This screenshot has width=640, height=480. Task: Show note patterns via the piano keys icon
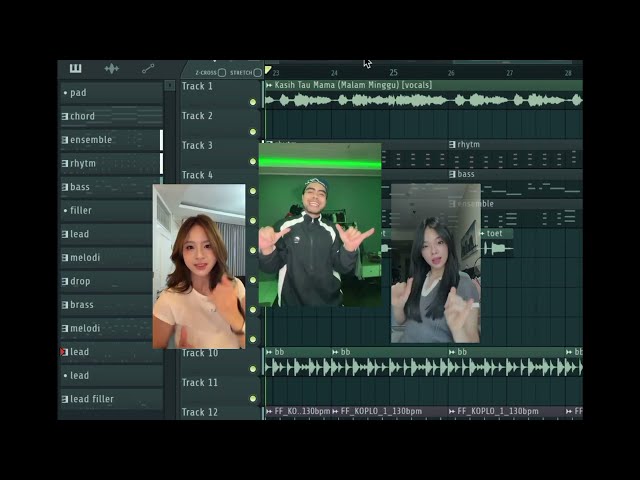[x=76, y=69]
